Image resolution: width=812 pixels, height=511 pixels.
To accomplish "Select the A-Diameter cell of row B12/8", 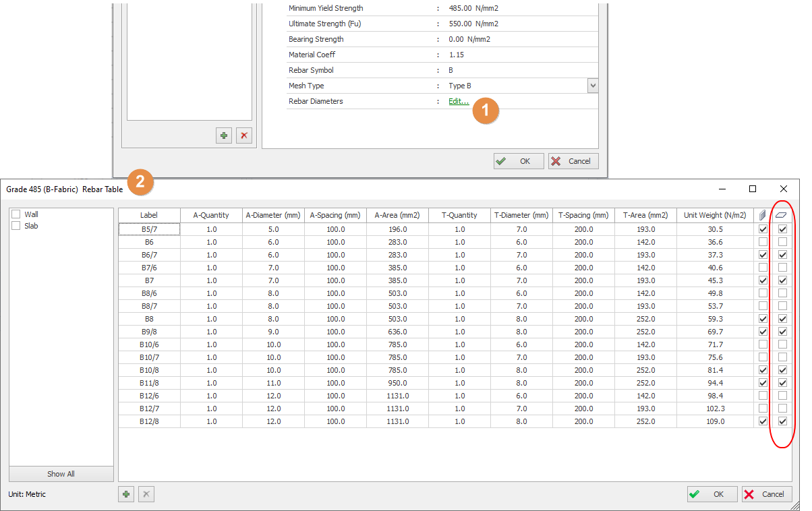I will click(x=273, y=421).
